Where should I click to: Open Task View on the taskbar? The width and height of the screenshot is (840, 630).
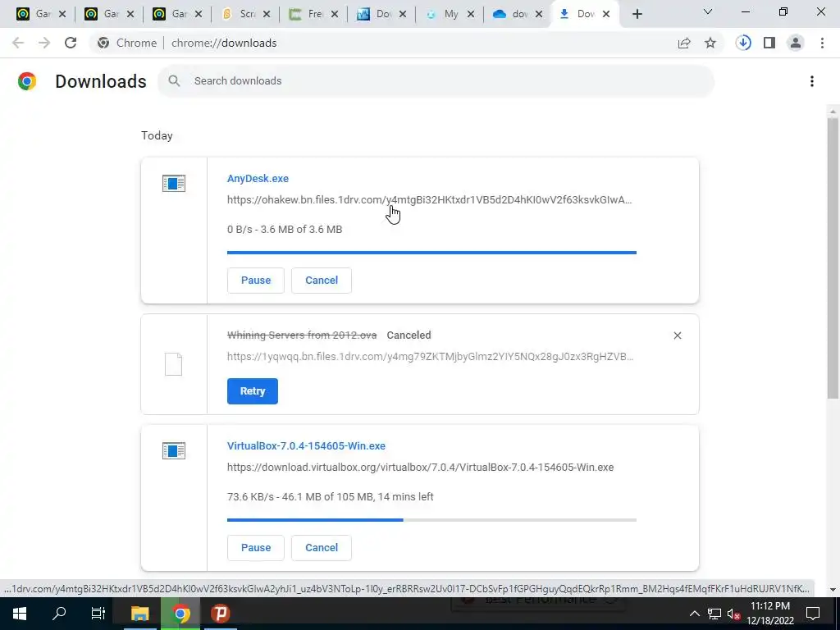coord(98,614)
